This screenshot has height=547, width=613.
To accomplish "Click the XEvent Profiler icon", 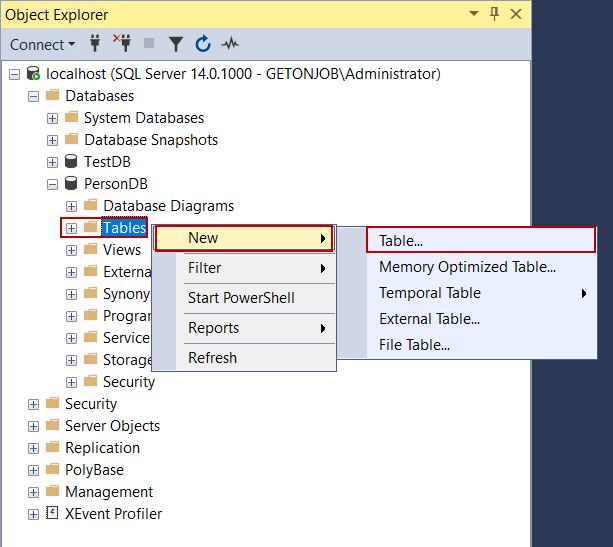I will (53, 514).
